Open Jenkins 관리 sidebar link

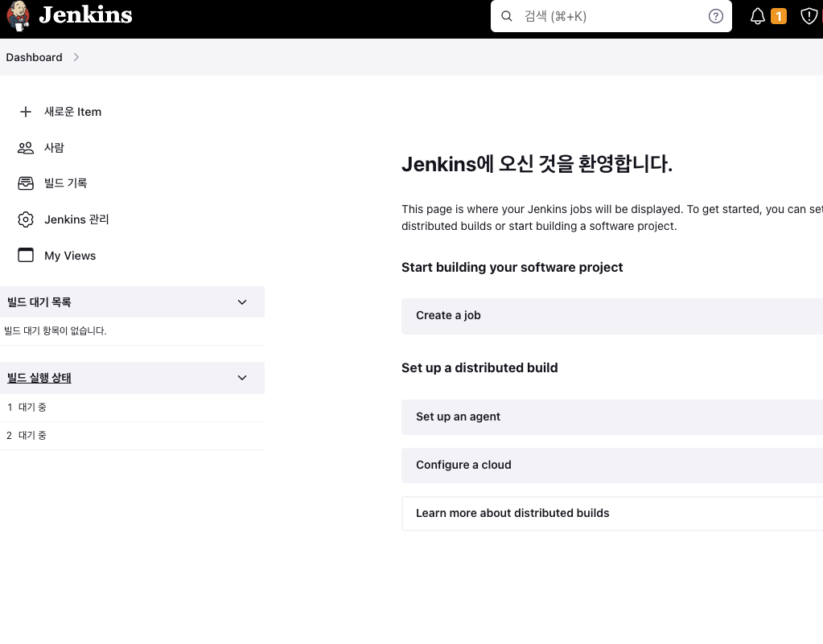[76, 219]
